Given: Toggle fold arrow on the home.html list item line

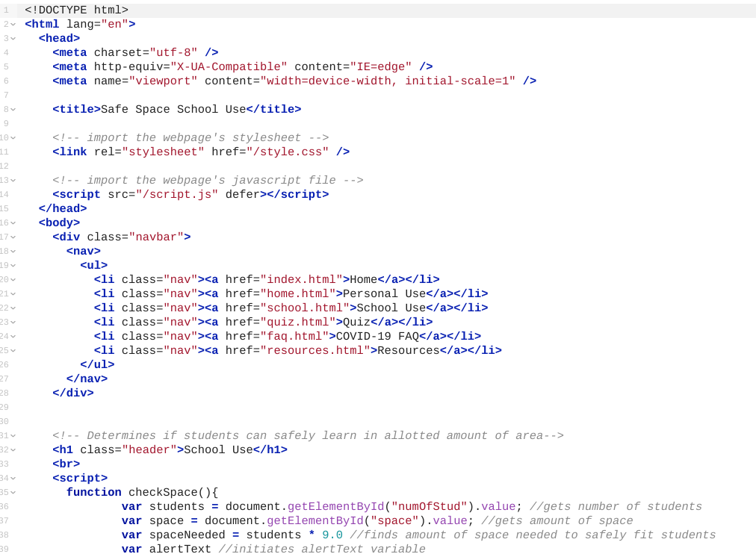Looking at the screenshot, I should tap(13, 294).
